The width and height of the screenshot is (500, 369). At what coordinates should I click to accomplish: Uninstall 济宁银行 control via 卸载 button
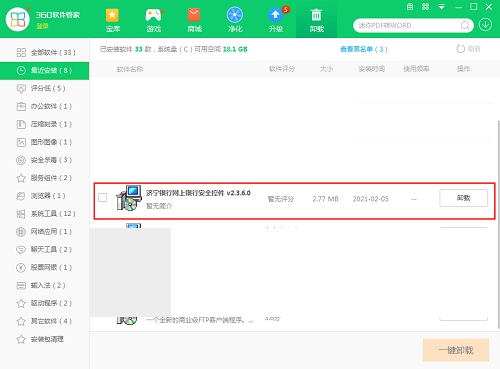tap(463, 198)
